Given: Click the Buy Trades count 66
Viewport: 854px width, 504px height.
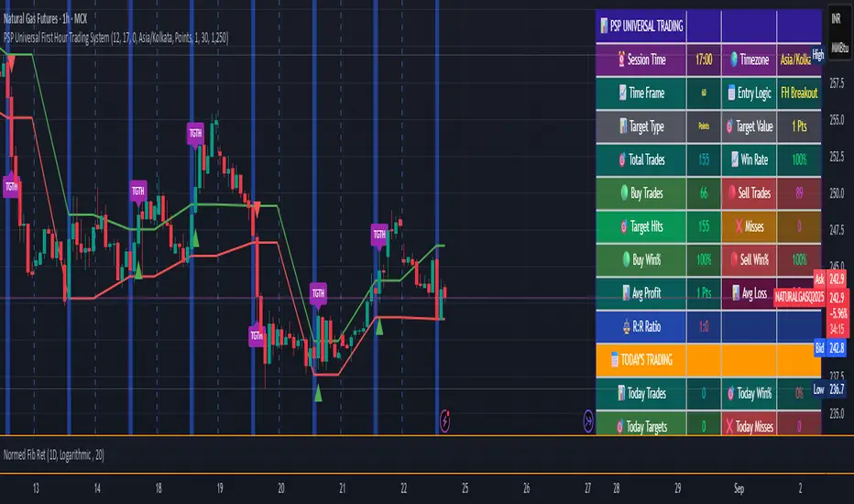Looking at the screenshot, I should click(x=704, y=192).
